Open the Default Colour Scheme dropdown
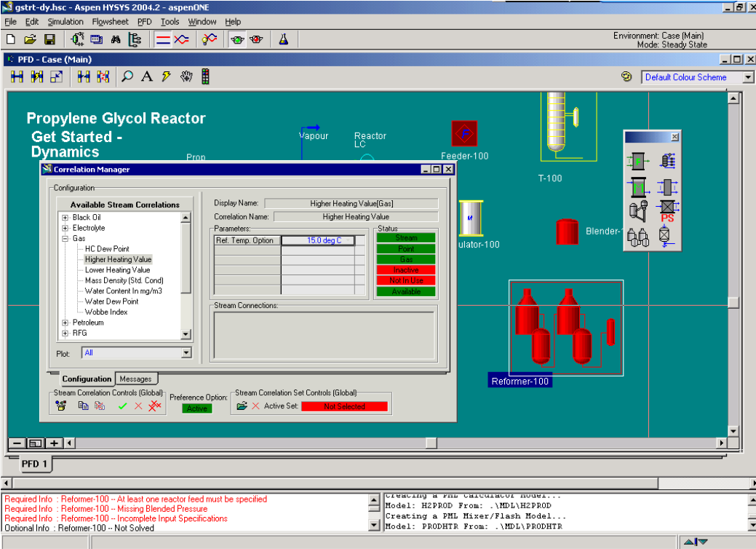The image size is (756, 549). pyautogui.click(x=747, y=77)
